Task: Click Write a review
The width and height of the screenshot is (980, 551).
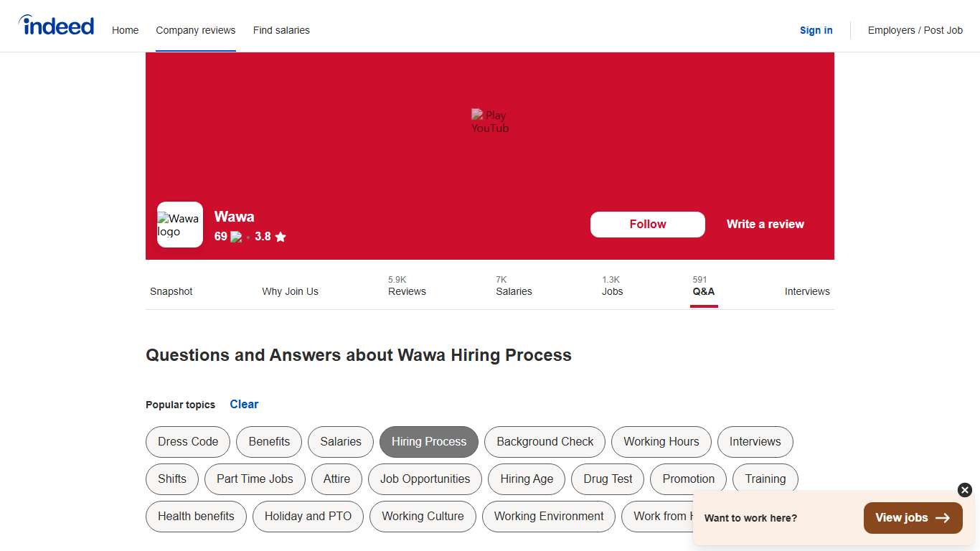Action: pos(765,224)
